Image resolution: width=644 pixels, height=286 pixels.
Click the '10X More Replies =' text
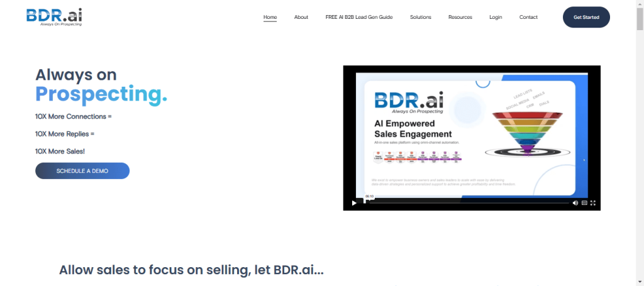tap(65, 134)
